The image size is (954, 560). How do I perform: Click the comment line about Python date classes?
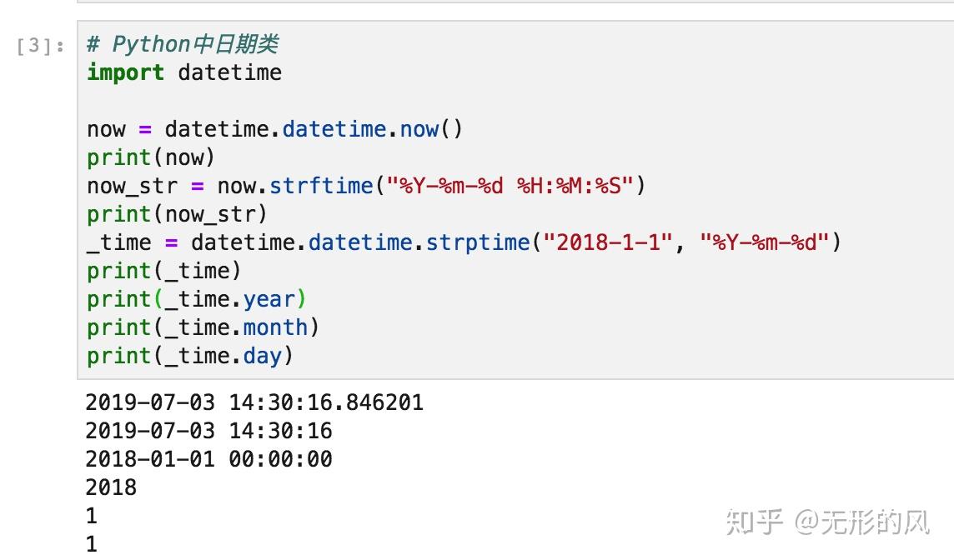pyautogui.click(x=183, y=44)
